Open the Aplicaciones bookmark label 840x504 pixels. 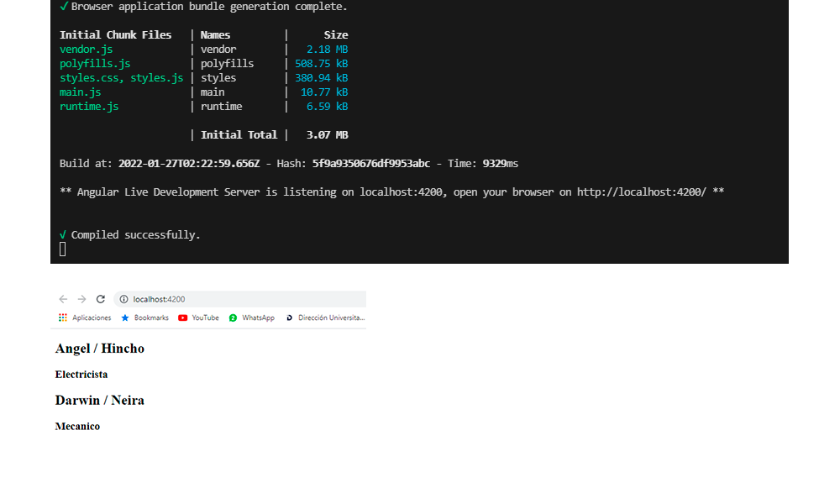click(x=92, y=318)
